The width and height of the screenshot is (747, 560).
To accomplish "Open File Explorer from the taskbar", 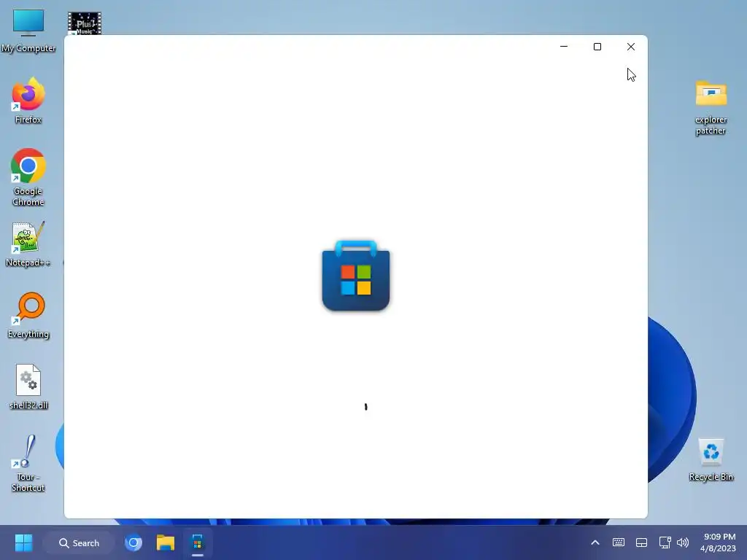I will (166, 542).
